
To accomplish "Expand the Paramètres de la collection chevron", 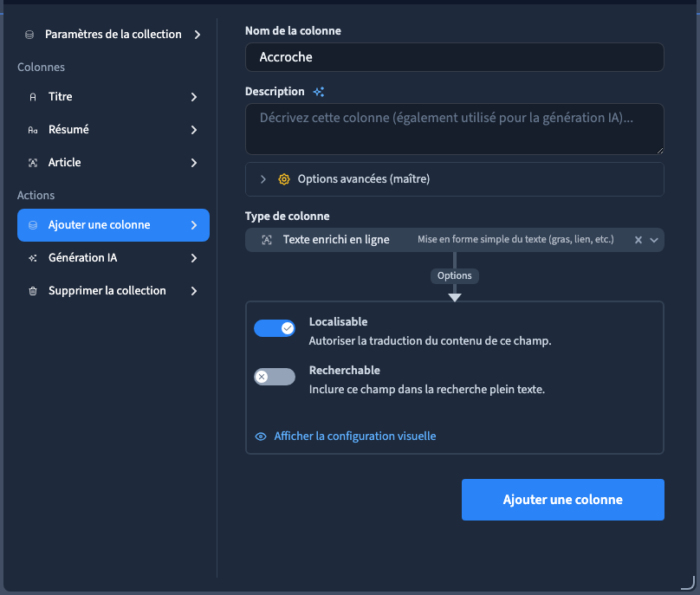I will tap(198, 35).
